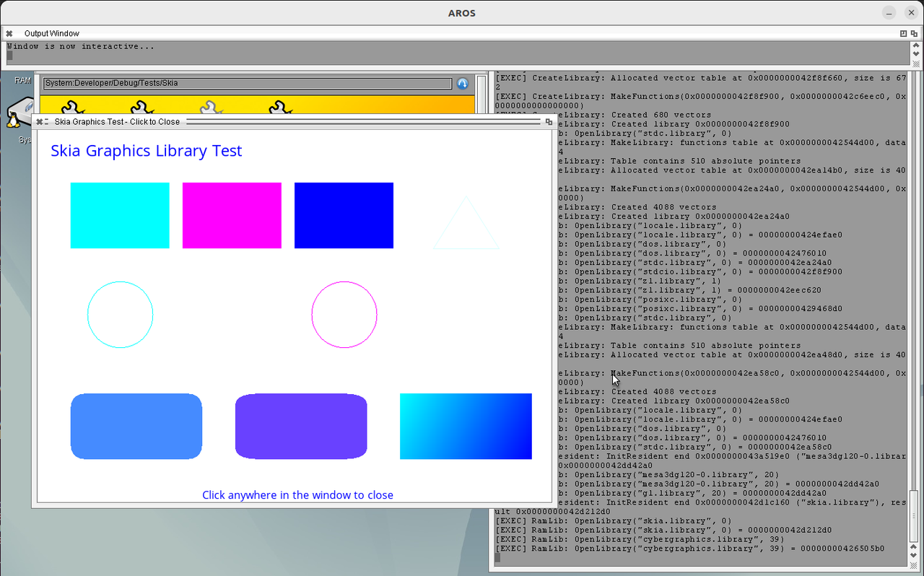Click the blue parent directory arrow button
The width and height of the screenshot is (924, 576).
pyautogui.click(x=463, y=83)
